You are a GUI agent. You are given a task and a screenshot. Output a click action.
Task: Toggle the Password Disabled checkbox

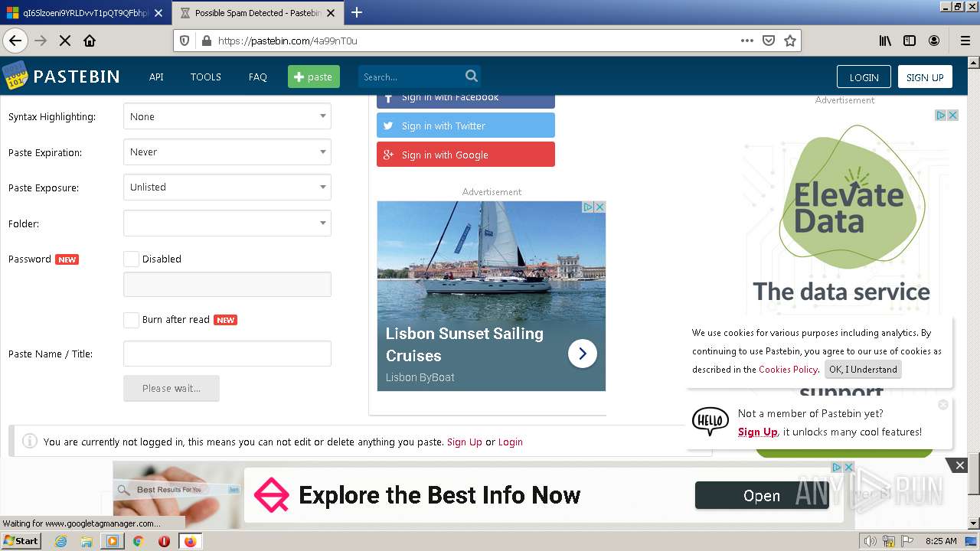pyautogui.click(x=131, y=259)
